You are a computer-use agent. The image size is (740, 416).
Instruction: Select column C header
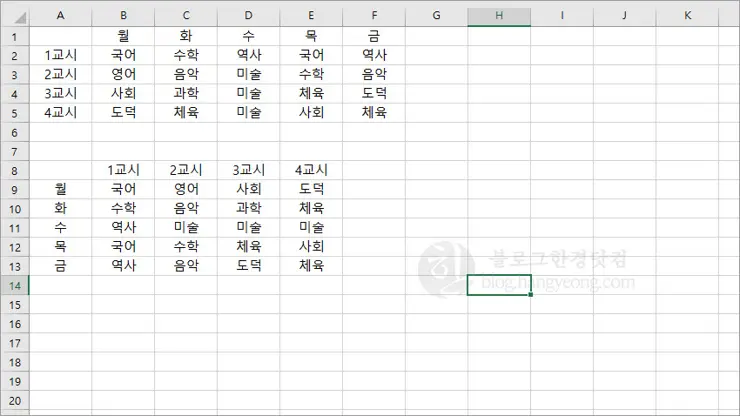click(x=186, y=16)
